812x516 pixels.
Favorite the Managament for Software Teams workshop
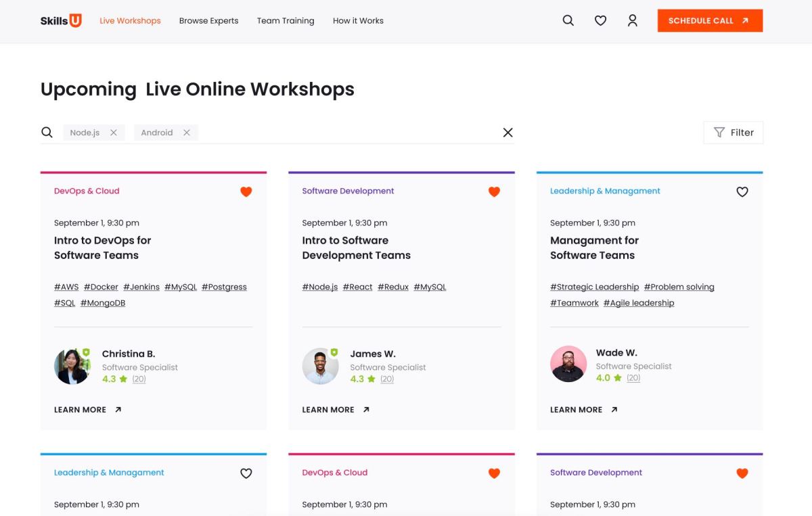[742, 192]
